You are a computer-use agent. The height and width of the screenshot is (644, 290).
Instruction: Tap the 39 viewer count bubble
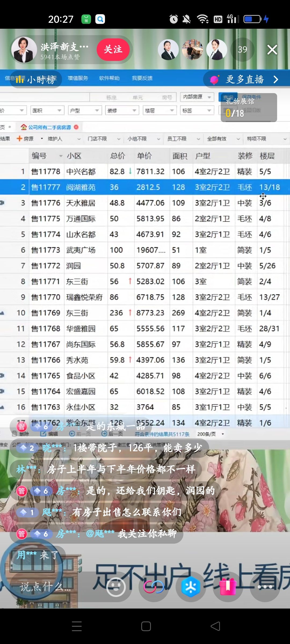(242, 49)
